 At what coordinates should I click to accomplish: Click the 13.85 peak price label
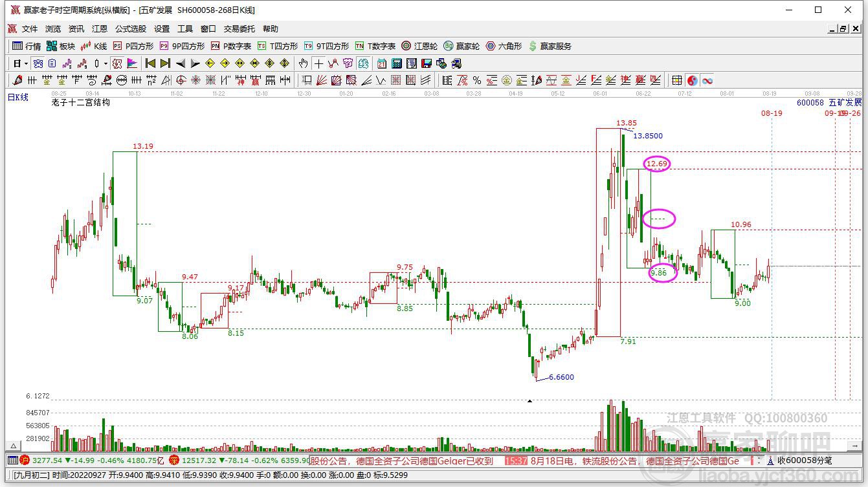627,123
